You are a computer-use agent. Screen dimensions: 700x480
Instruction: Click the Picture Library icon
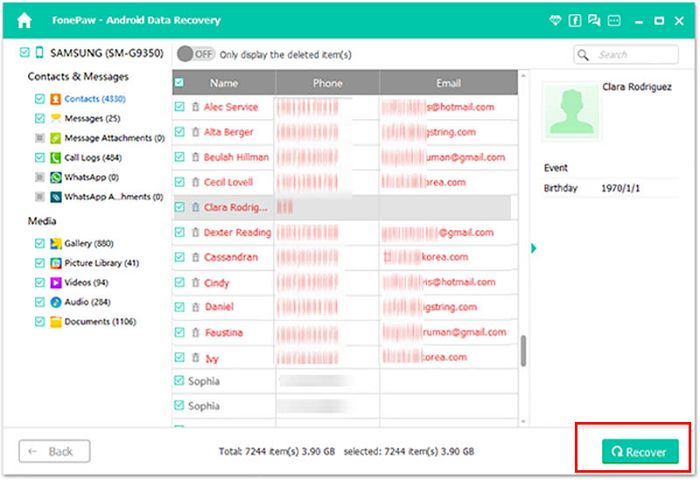click(55, 263)
